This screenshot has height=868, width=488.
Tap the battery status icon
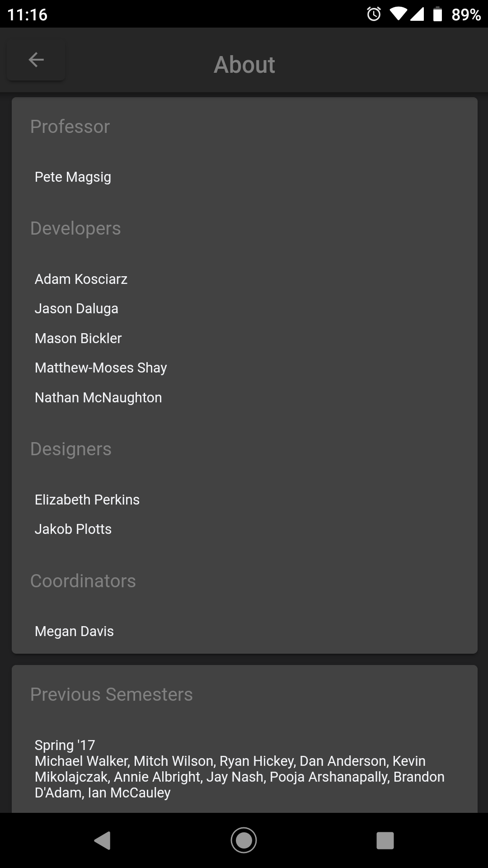(x=437, y=14)
